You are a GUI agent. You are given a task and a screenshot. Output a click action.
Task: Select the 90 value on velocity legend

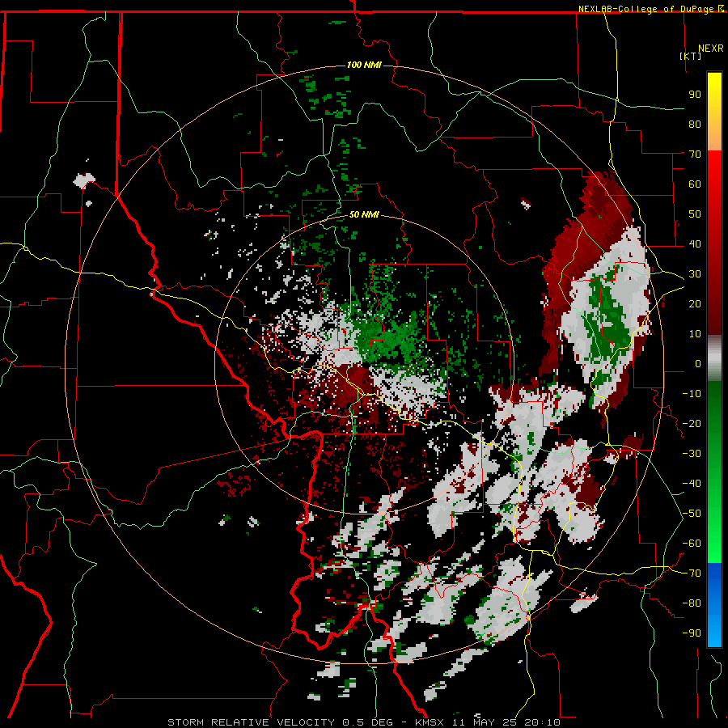click(695, 95)
